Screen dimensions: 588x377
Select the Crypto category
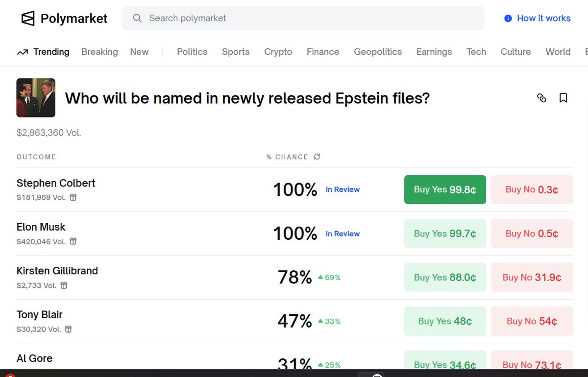(278, 52)
